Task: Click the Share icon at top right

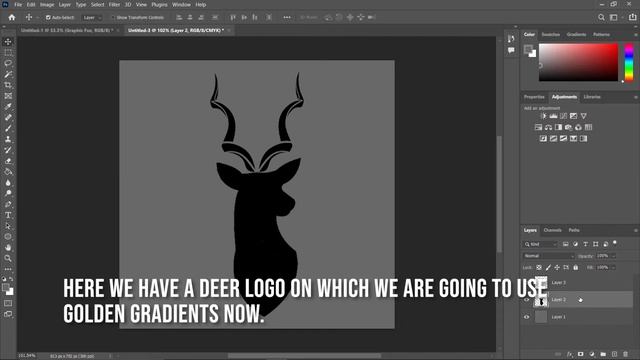Action: coord(632,17)
